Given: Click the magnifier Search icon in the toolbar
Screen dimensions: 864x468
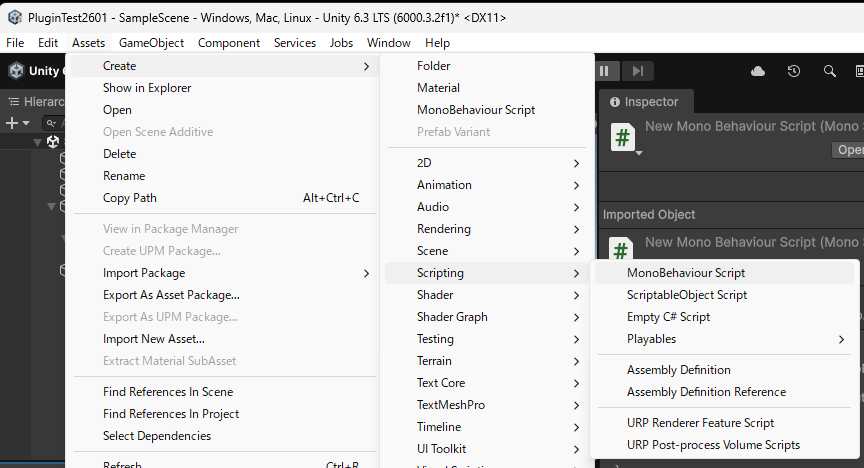Looking at the screenshot, I should [829, 71].
